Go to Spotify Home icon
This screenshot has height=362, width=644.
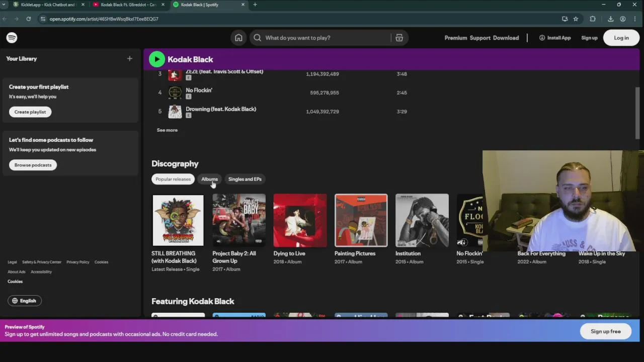238,38
